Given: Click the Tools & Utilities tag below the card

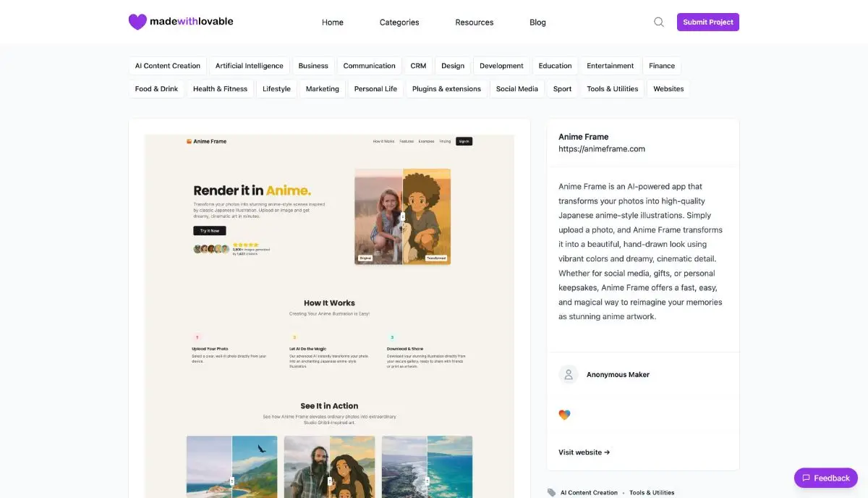Looking at the screenshot, I should point(652,492).
